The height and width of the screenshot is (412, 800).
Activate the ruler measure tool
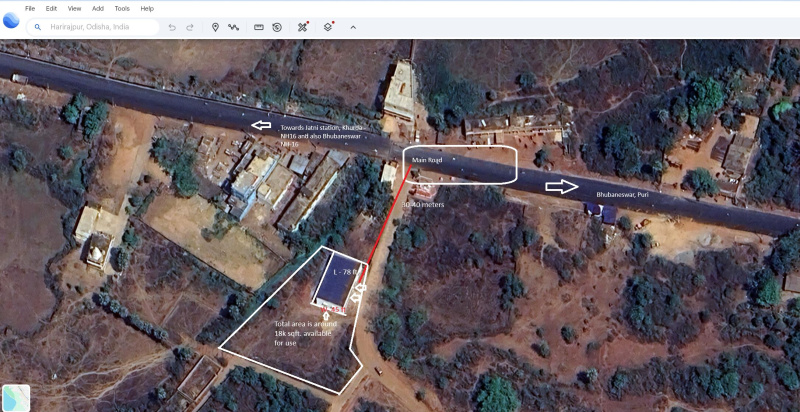click(259, 27)
